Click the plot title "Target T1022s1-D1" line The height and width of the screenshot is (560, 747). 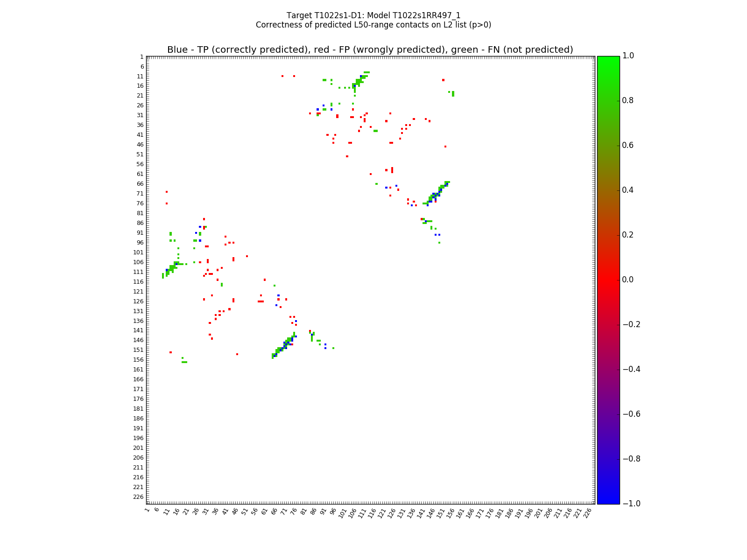[373, 15]
